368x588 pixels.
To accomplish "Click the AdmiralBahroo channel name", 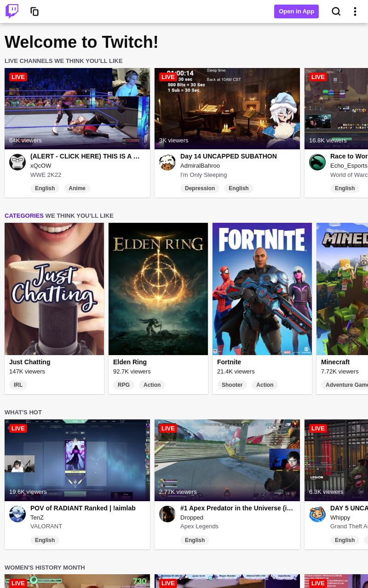I will coord(200,165).
